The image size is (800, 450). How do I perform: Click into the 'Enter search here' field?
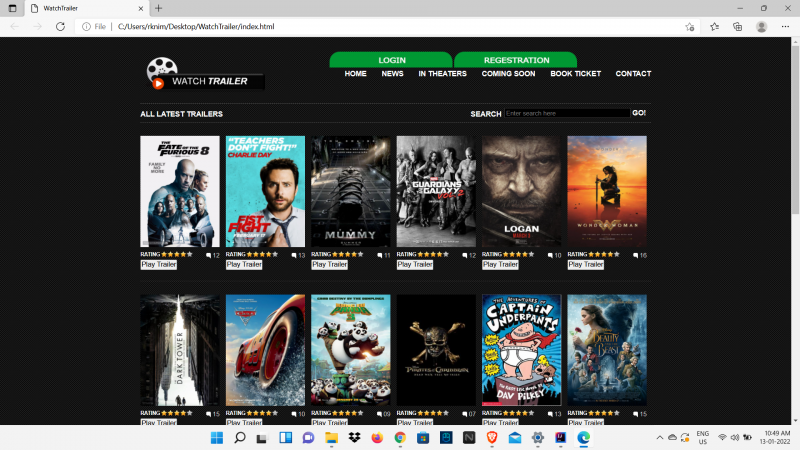tap(567, 113)
